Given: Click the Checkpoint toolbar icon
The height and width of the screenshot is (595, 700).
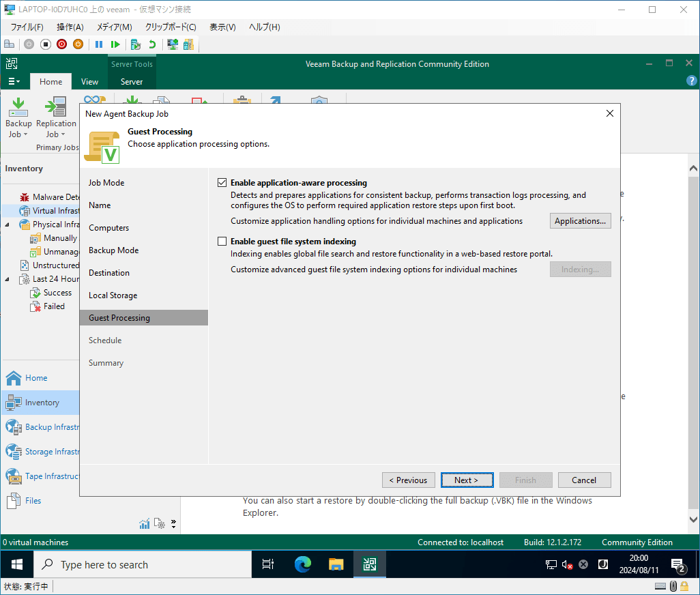Looking at the screenshot, I should click(x=136, y=44).
